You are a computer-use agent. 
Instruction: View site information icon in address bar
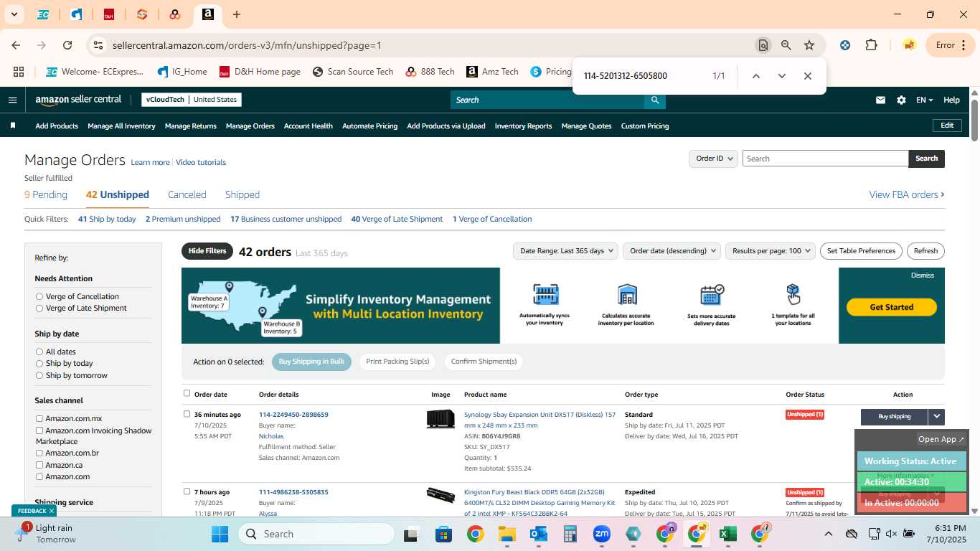click(99, 45)
